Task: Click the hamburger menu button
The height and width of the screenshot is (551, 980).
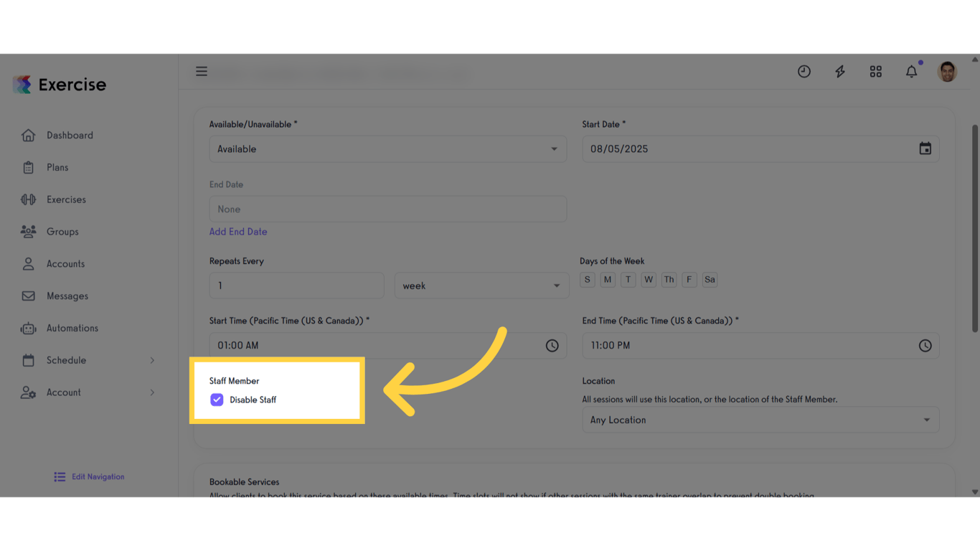Action: click(x=201, y=71)
